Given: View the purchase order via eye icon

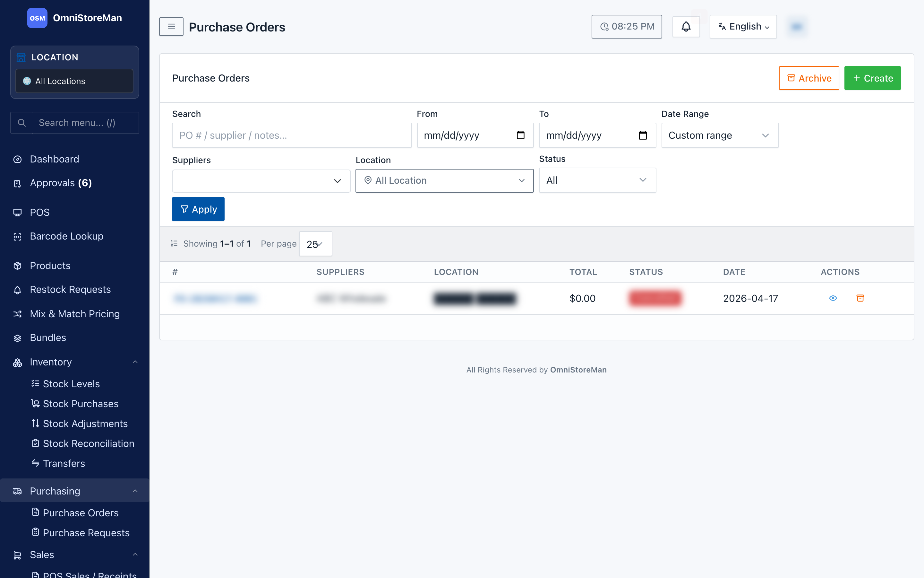Looking at the screenshot, I should coord(833,298).
